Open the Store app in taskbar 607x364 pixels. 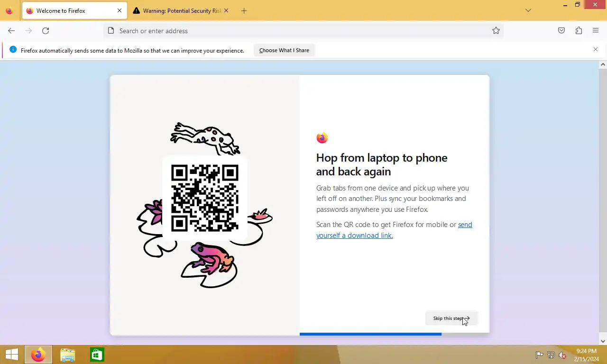[97, 355]
